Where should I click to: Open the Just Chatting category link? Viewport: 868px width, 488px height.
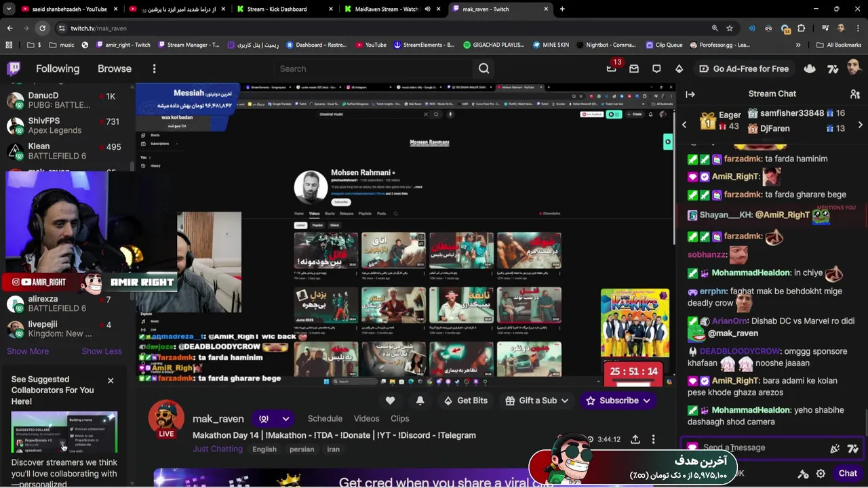(217, 449)
